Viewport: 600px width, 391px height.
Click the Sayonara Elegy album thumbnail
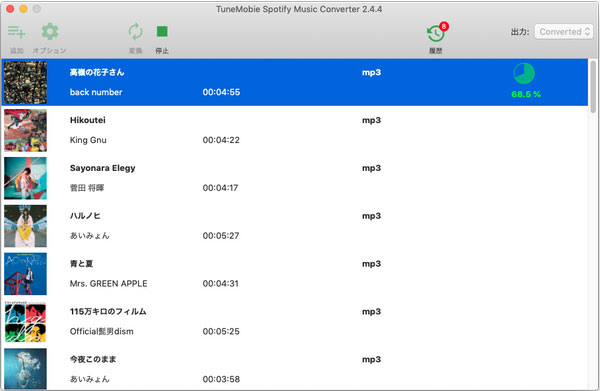click(x=25, y=178)
